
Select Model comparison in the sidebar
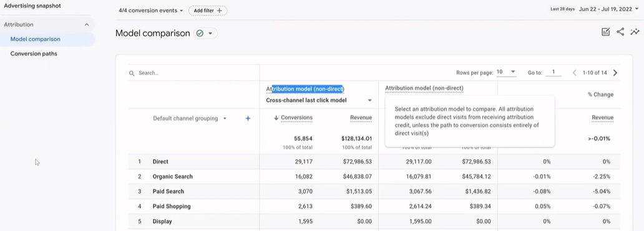36,39
